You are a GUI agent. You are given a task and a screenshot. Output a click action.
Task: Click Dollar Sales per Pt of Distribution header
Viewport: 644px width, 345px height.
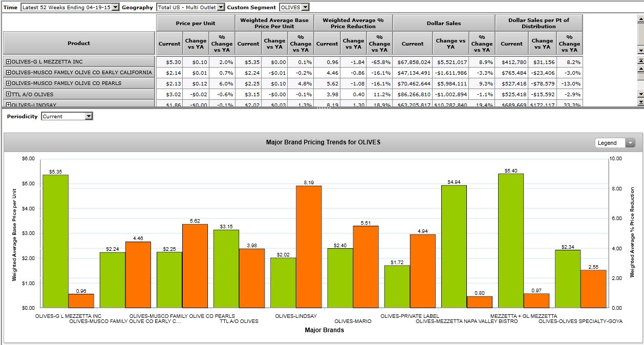[538, 23]
